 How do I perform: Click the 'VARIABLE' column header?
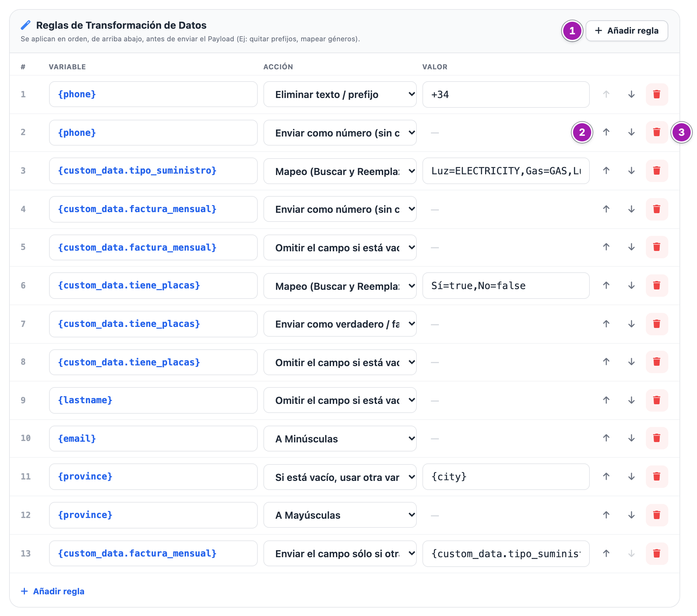pyautogui.click(x=67, y=67)
